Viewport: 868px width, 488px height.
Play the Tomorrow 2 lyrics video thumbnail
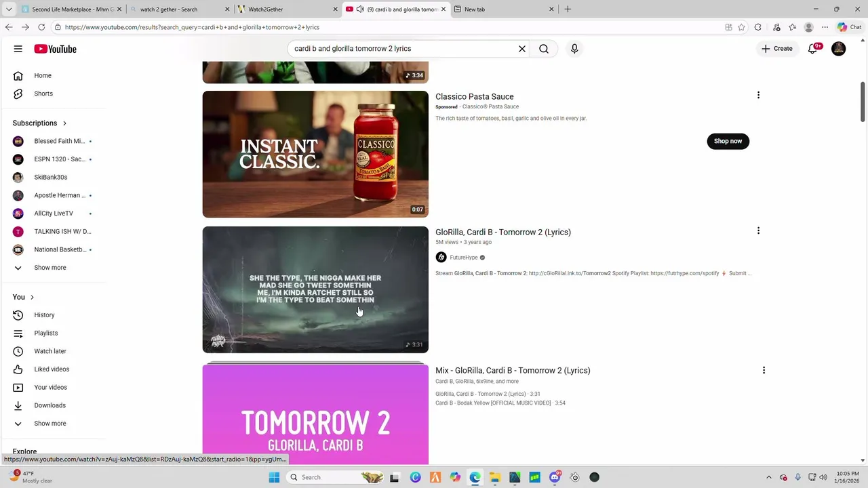point(315,289)
